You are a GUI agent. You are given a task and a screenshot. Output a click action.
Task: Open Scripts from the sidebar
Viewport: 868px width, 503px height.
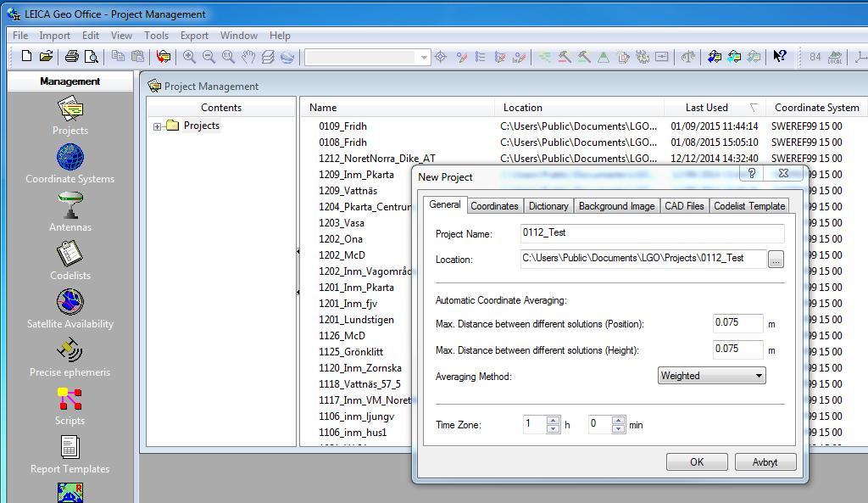coord(70,406)
